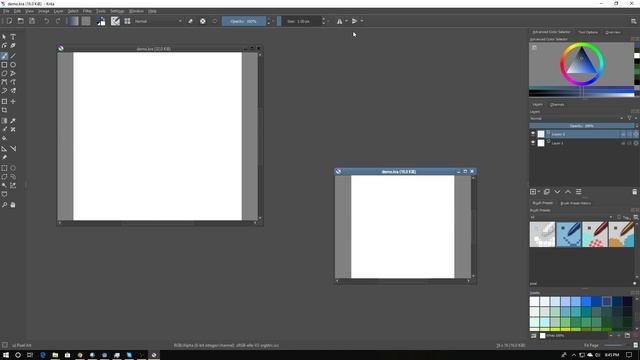Open the toolbar blending mode Normal dropdown
The image size is (640, 360).
tap(158, 21)
